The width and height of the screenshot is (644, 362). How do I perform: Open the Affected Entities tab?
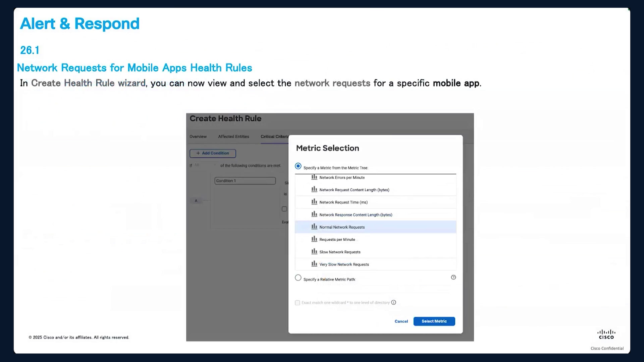(x=233, y=136)
